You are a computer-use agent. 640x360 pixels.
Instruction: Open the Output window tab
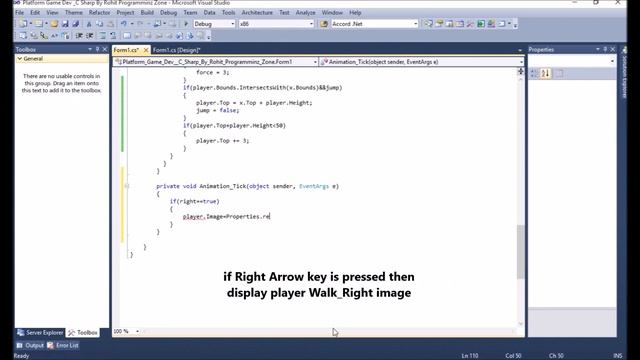tap(30, 345)
